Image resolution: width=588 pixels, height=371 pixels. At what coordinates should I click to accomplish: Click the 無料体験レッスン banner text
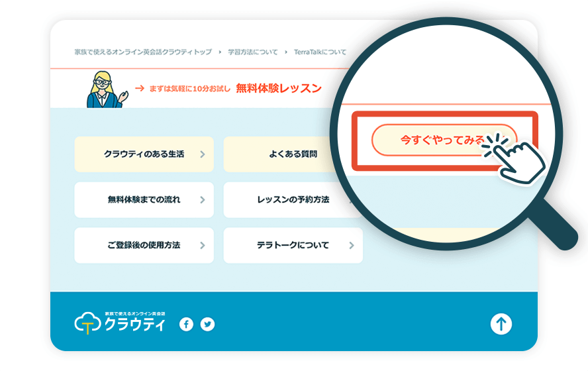(x=278, y=88)
